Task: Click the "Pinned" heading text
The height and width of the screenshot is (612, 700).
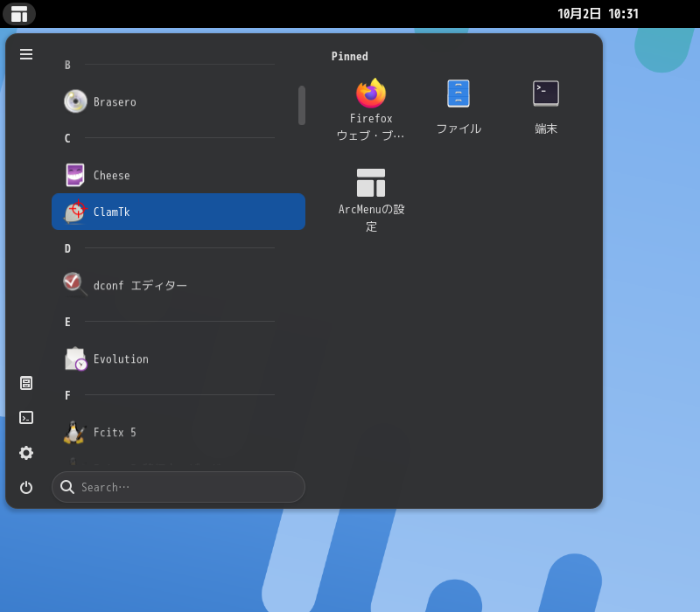Action: tap(349, 56)
